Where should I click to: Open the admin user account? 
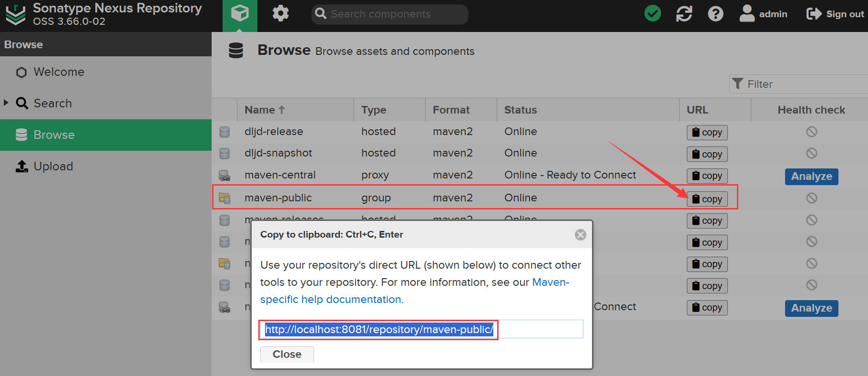pos(763,14)
